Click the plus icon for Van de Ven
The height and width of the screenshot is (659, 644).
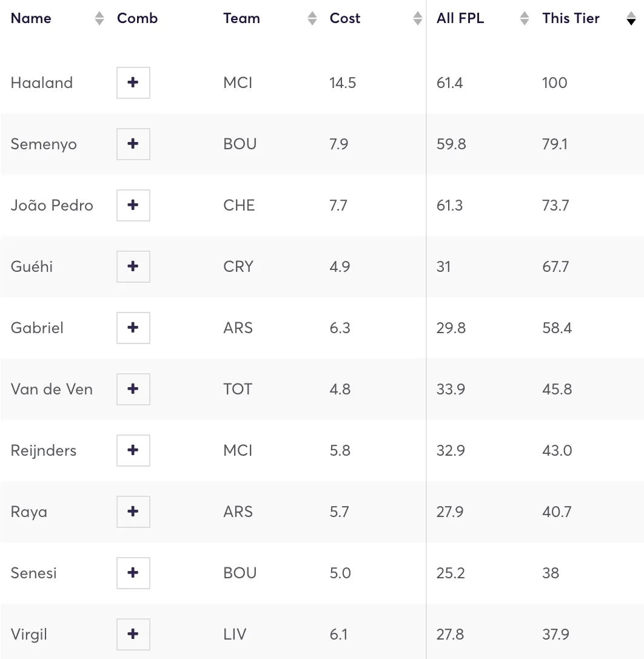tap(133, 389)
